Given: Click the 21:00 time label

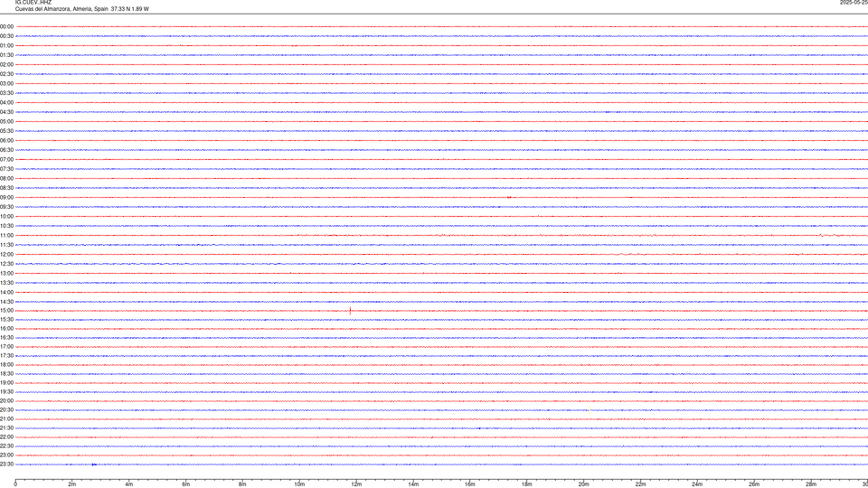Looking at the screenshot, I should coord(6,418).
